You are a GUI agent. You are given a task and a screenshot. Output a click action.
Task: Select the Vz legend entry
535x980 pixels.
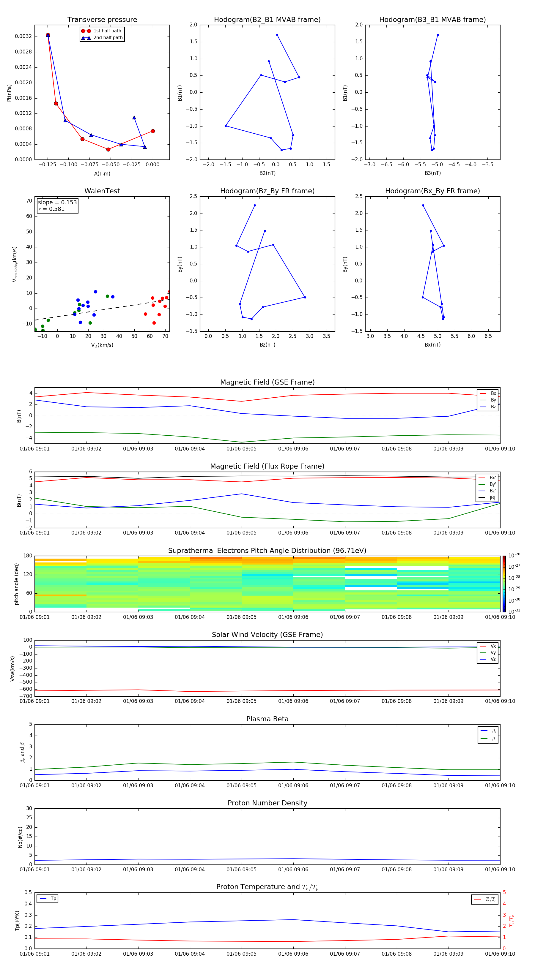pyautogui.click(x=488, y=659)
